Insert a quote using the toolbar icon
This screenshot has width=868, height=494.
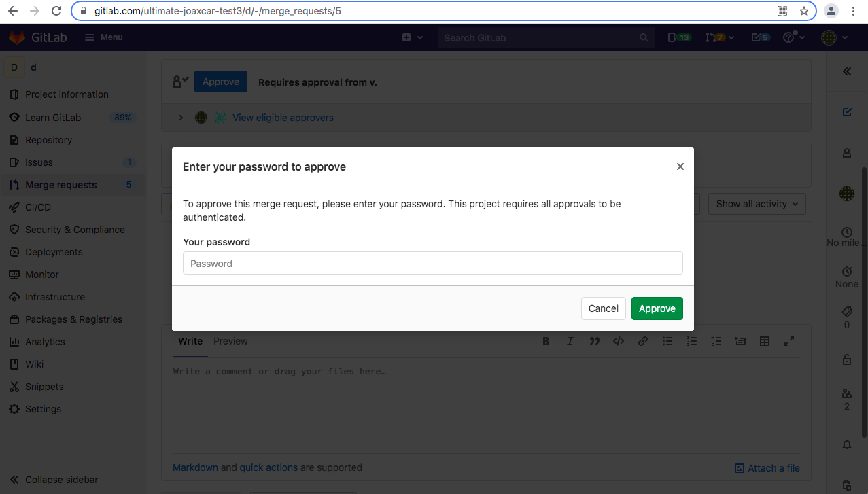(x=594, y=341)
